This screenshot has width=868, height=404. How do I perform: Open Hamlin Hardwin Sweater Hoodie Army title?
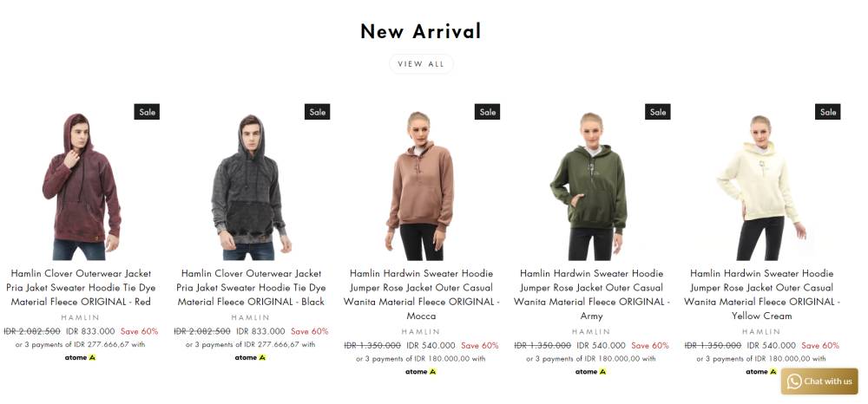(591, 295)
